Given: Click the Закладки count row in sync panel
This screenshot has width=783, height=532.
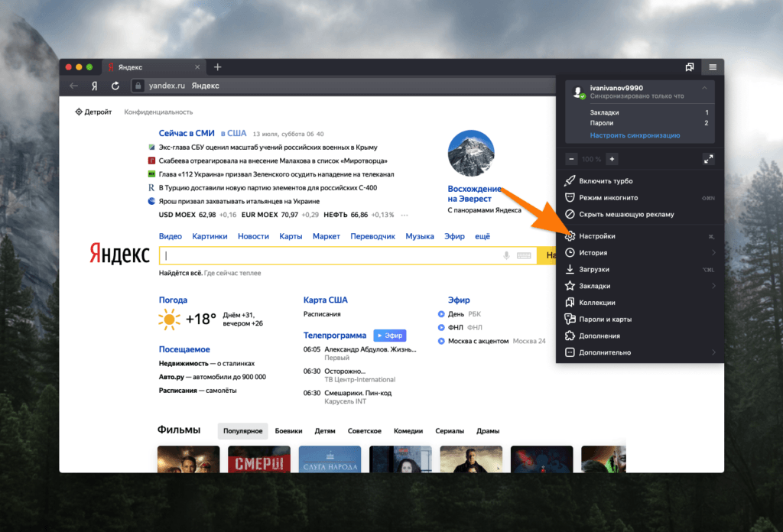Looking at the screenshot, I should tap(648, 112).
